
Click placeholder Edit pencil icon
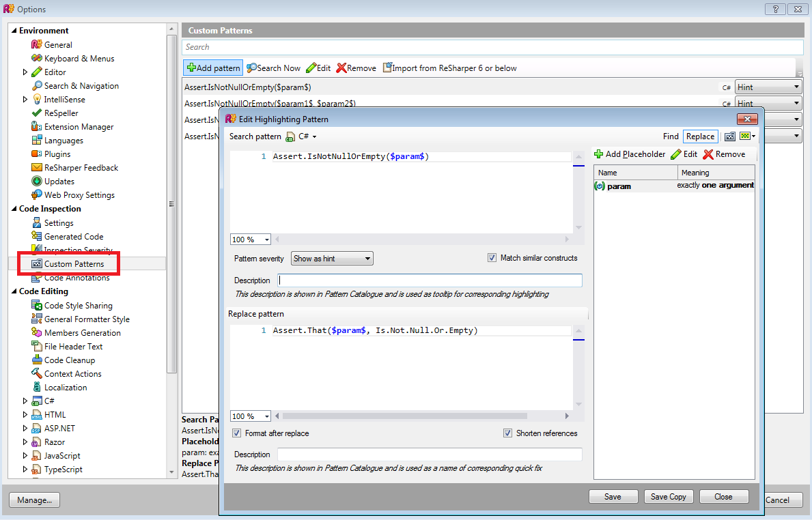[676, 154]
